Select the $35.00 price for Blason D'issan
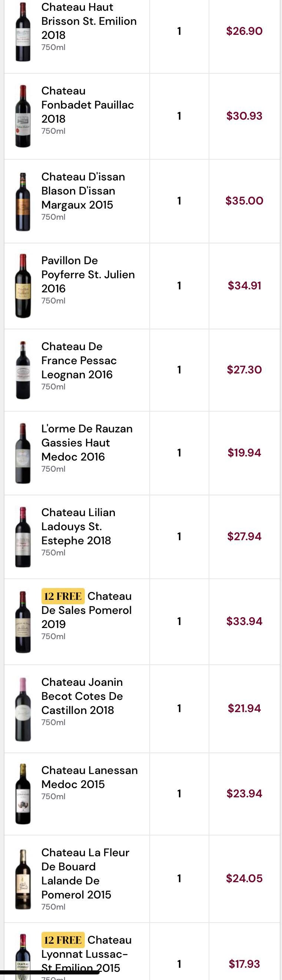The height and width of the screenshot is (980, 282). coord(244,200)
